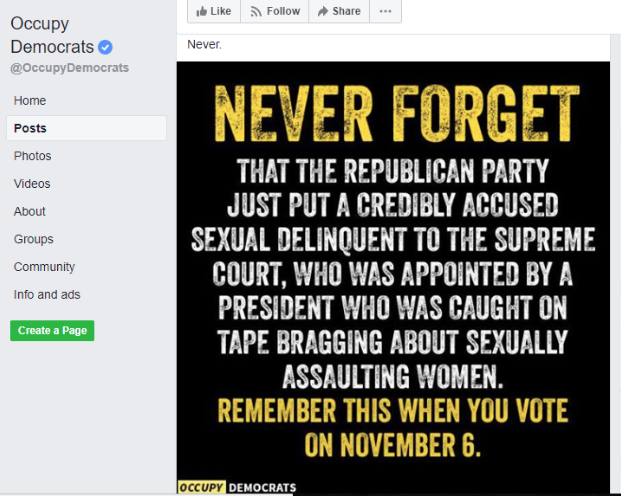Click the green Create a Page button

click(52, 330)
